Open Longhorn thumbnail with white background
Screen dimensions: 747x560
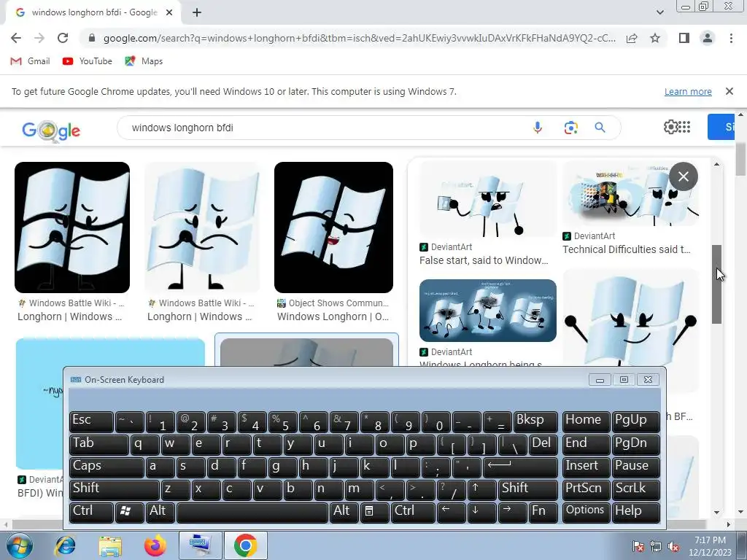(203, 227)
